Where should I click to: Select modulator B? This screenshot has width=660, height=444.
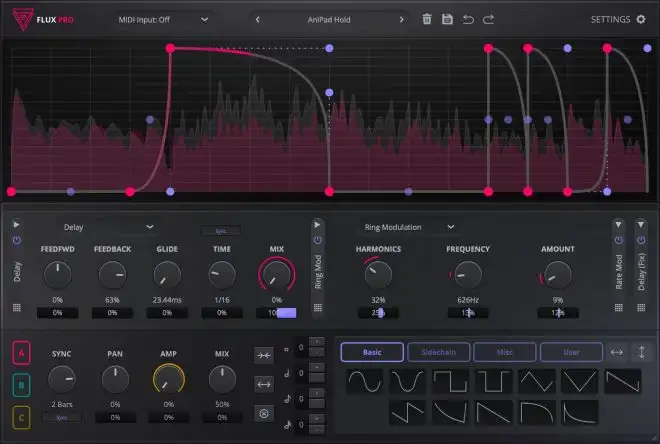pos(21,385)
